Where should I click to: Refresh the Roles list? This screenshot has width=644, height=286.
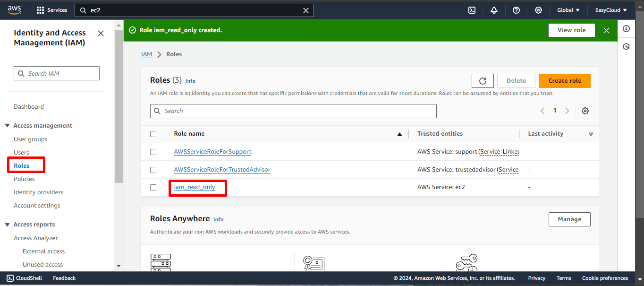coord(483,81)
